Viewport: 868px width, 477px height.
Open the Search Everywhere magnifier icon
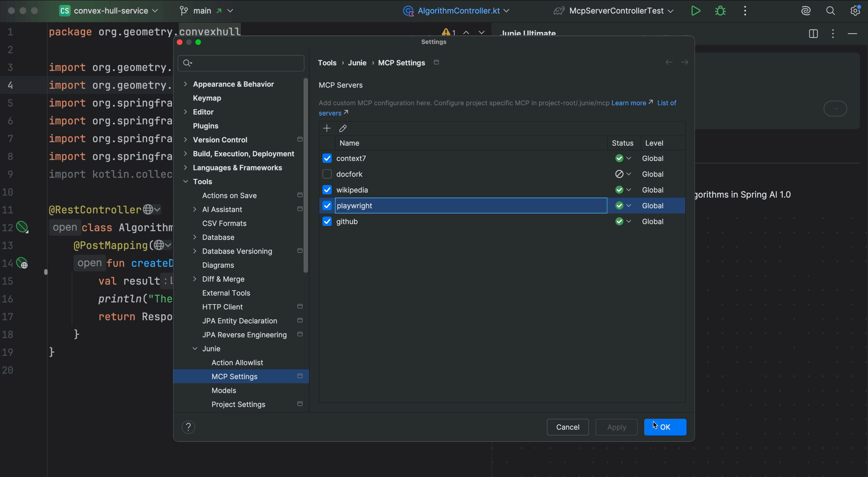pos(831,11)
